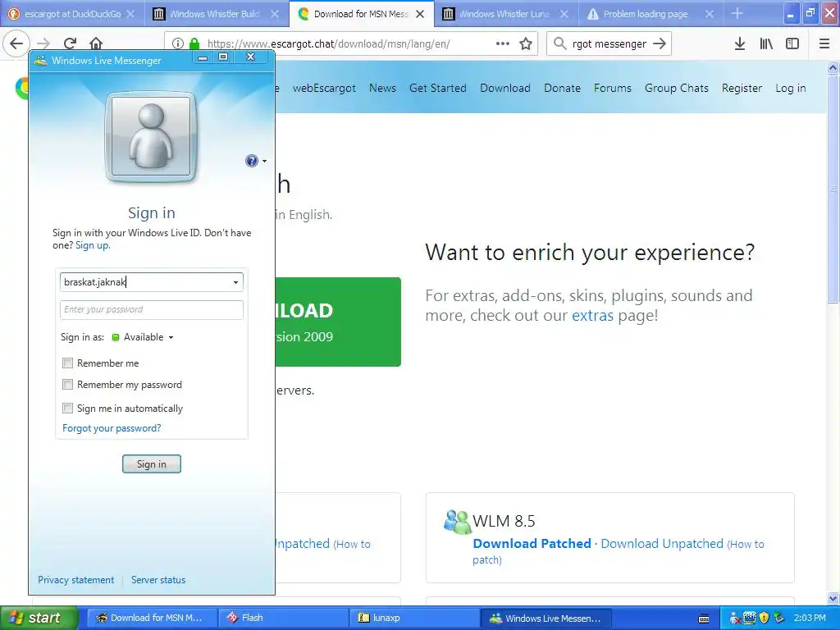The height and width of the screenshot is (630, 840).
Task: Open the page actions three-dot menu
Action: tap(503, 43)
